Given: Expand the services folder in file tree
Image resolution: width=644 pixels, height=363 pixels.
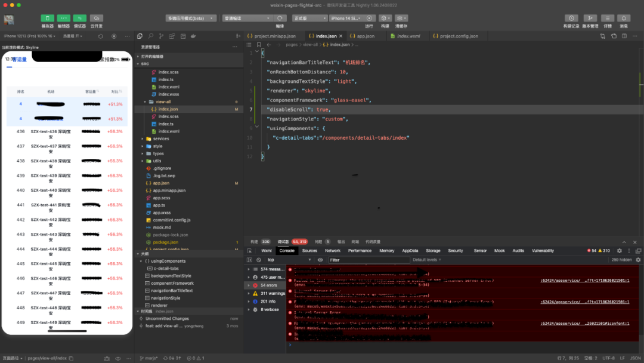Looking at the screenshot, I should (160, 139).
